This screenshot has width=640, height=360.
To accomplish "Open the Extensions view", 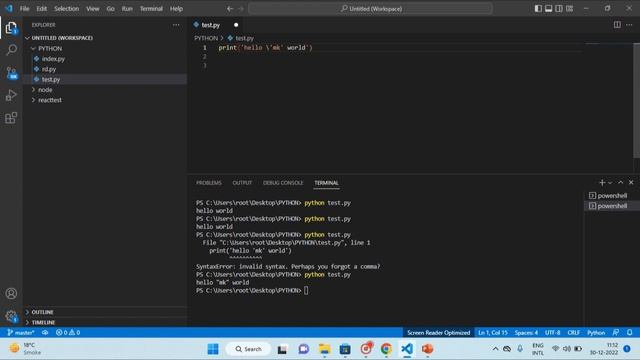I will pyautogui.click(x=11, y=118).
